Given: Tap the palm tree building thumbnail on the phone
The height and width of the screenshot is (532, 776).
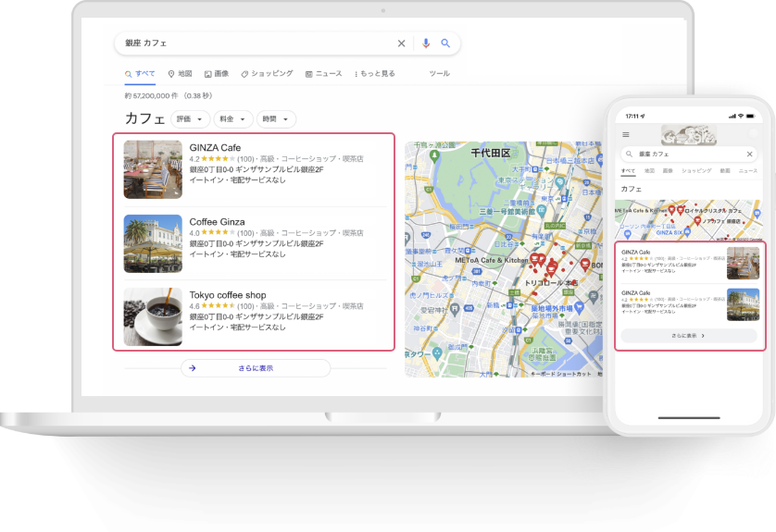Looking at the screenshot, I should tap(743, 304).
